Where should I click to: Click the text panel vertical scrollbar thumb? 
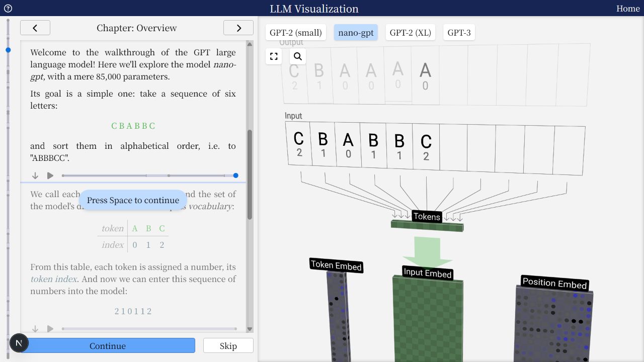[x=250, y=174]
